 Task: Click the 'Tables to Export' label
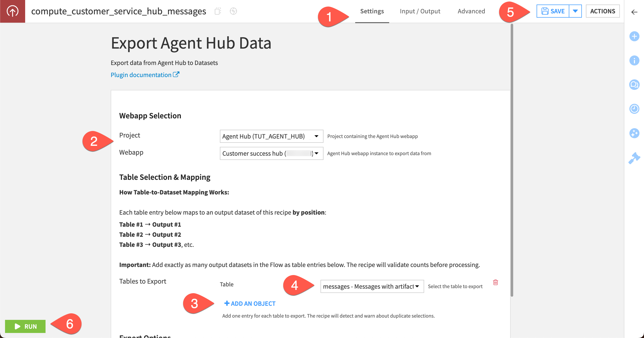click(143, 281)
